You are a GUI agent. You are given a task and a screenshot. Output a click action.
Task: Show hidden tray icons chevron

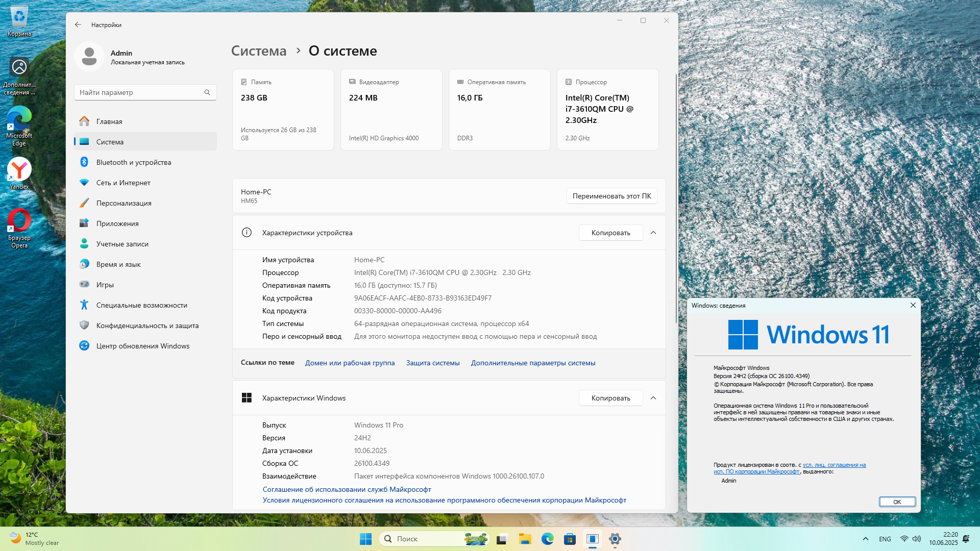click(865, 539)
